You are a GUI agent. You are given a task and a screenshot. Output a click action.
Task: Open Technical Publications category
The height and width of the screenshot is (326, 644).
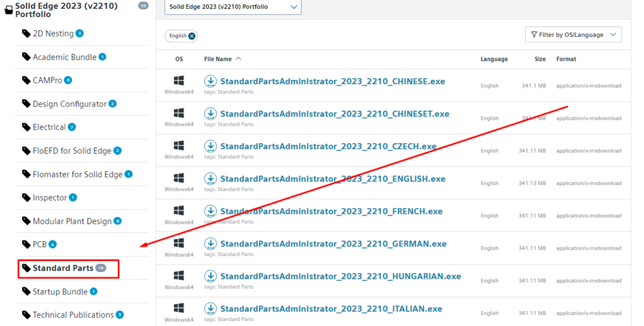(x=73, y=315)
